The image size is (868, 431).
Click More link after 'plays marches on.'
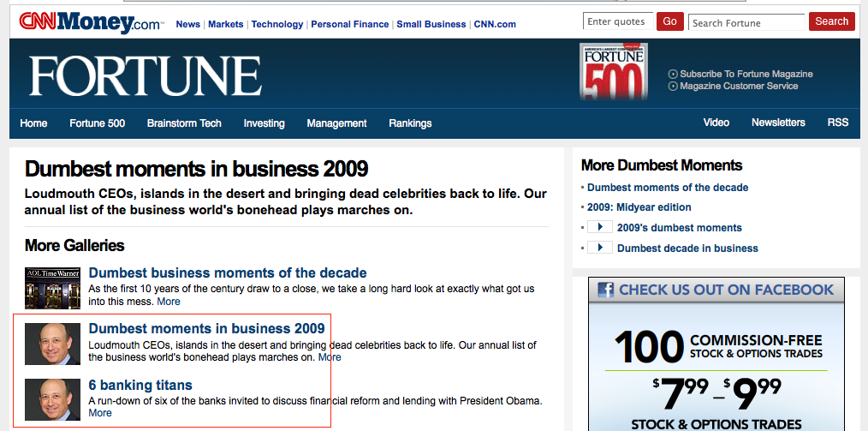coord(330,357)
